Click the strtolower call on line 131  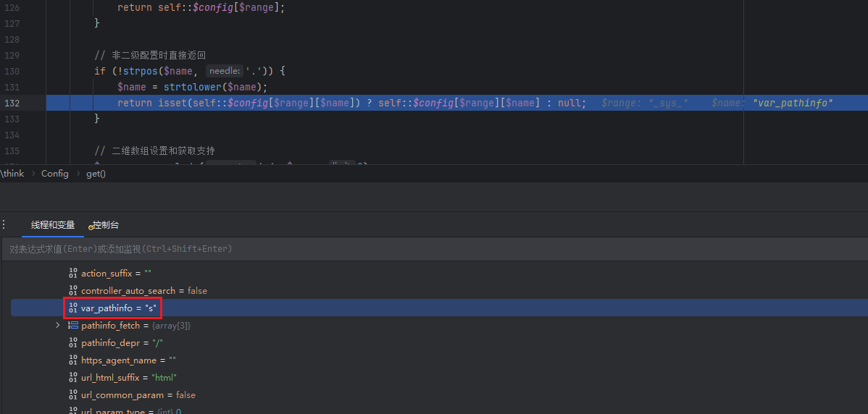tap(193, 88)
